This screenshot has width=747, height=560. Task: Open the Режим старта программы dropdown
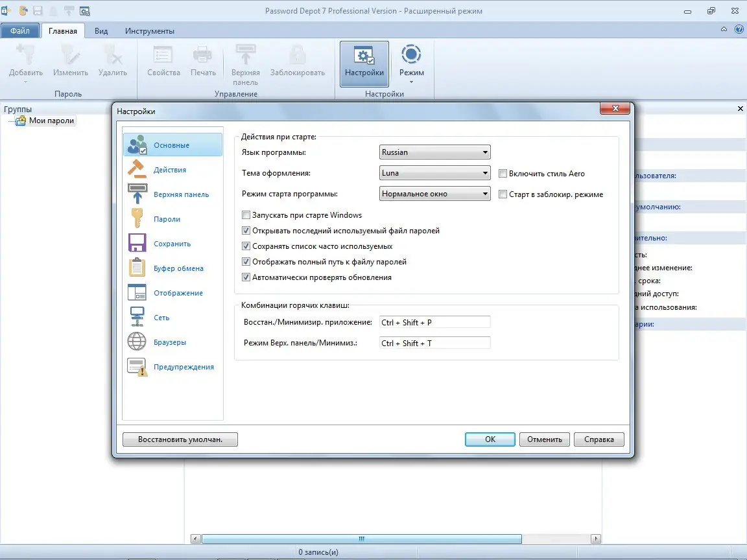tap(434, 194)
